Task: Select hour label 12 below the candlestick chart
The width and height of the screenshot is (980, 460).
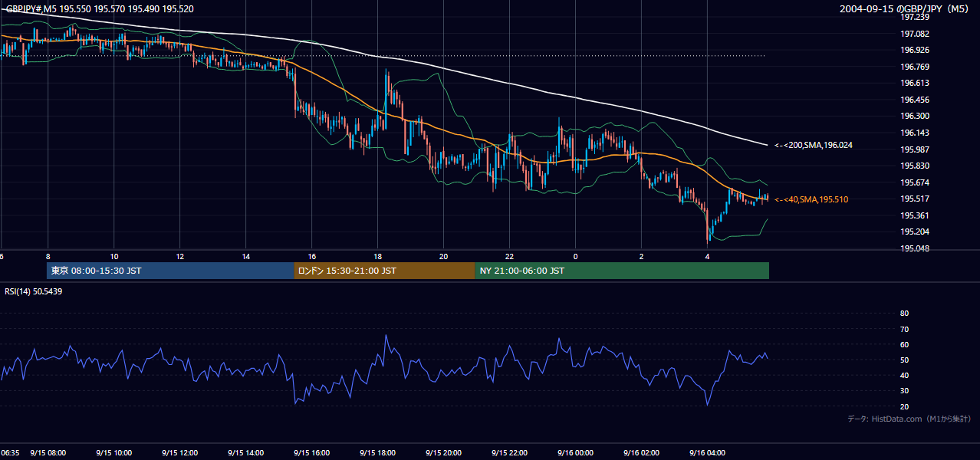Action: (179, 256)
